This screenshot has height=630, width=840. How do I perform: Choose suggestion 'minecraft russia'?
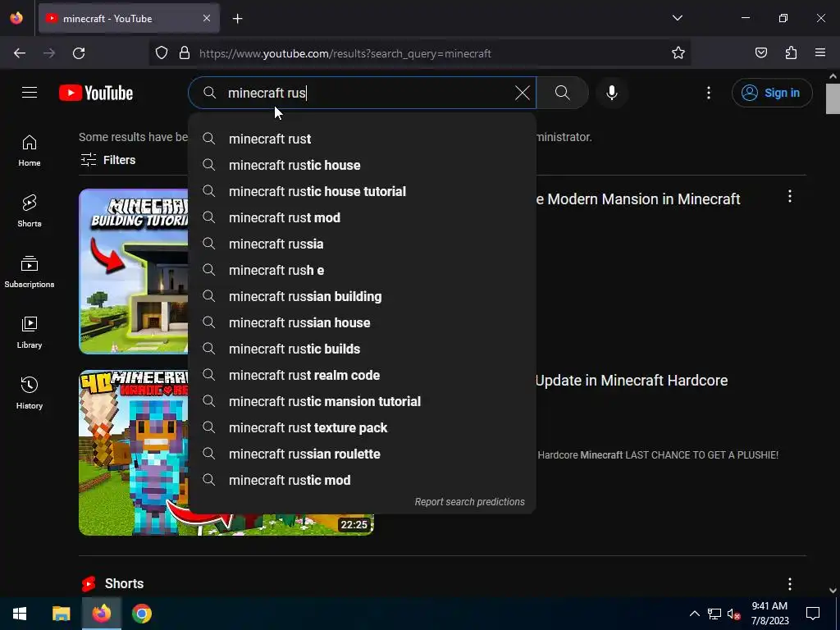click(x=362, y=244)
